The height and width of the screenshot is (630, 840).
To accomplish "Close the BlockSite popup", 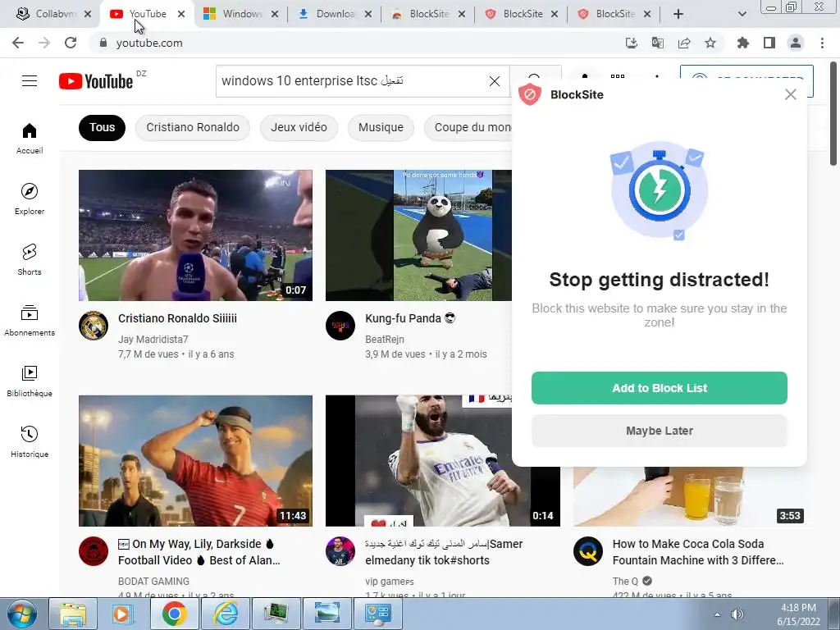I will [791, 95].
